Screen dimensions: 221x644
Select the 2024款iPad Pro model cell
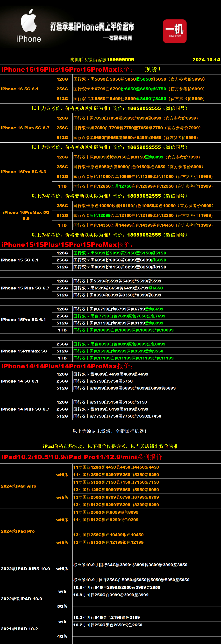pos(26,531)
